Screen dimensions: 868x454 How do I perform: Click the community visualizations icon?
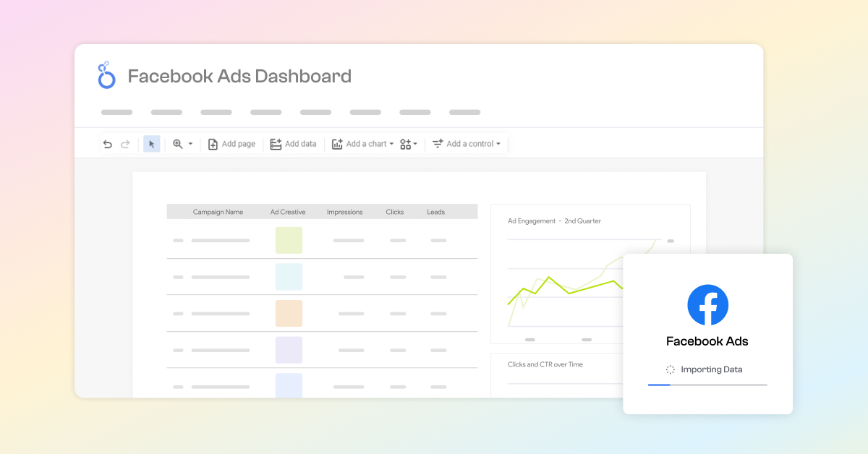point(406,144)
